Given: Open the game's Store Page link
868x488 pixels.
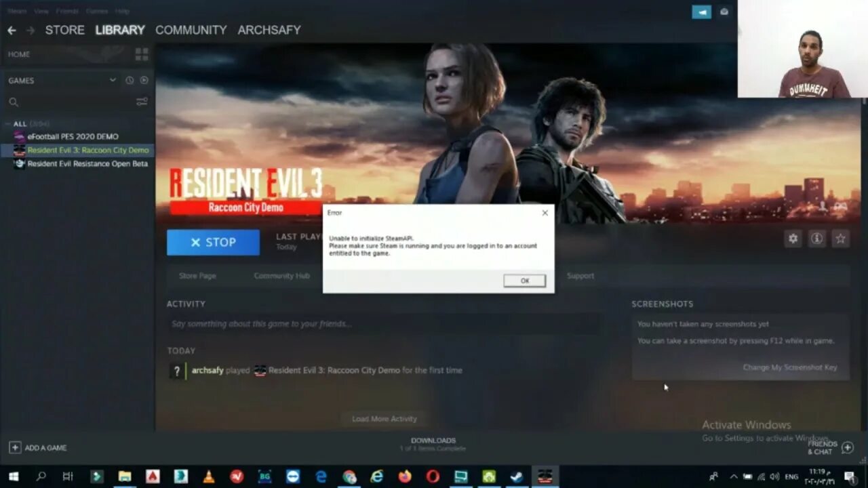Looking at the screenshot, I should [197, 276].
